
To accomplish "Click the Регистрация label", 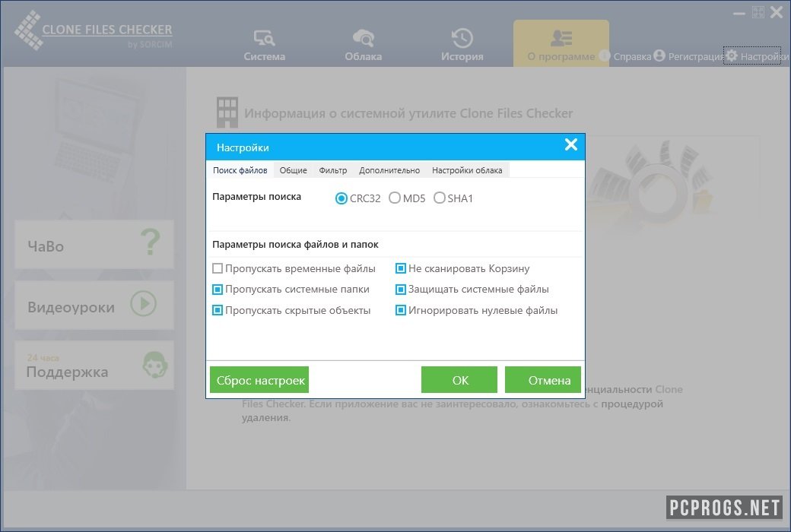I will [x=696, y=56].
